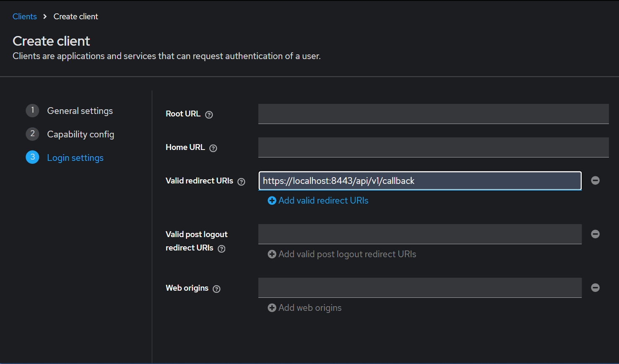Click the plus icon beside Add web origins
The width and height of the screenshot is (619, 364).
click(x=272, y=308)
